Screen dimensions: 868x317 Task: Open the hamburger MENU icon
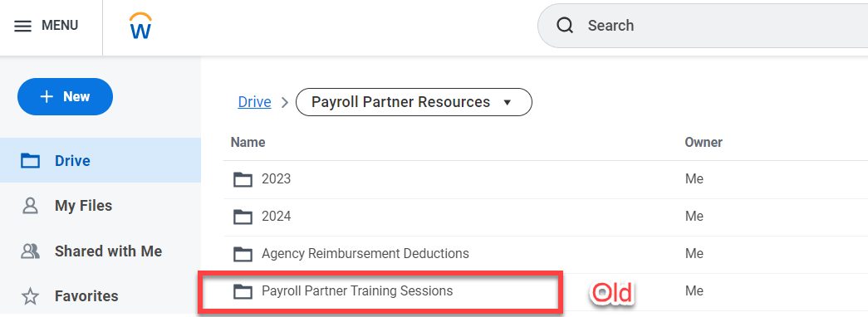22,26
